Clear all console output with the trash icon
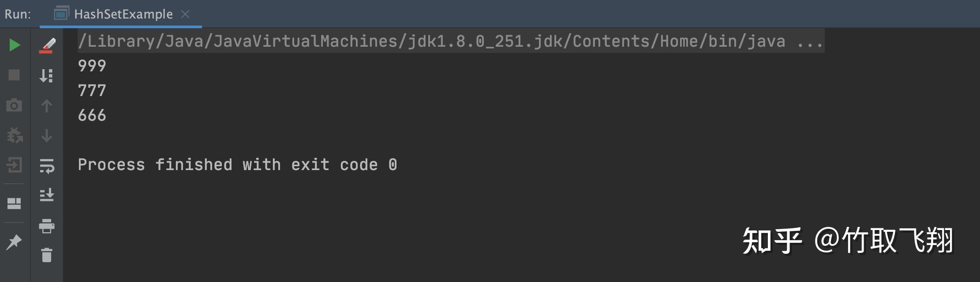 [46, 255]
